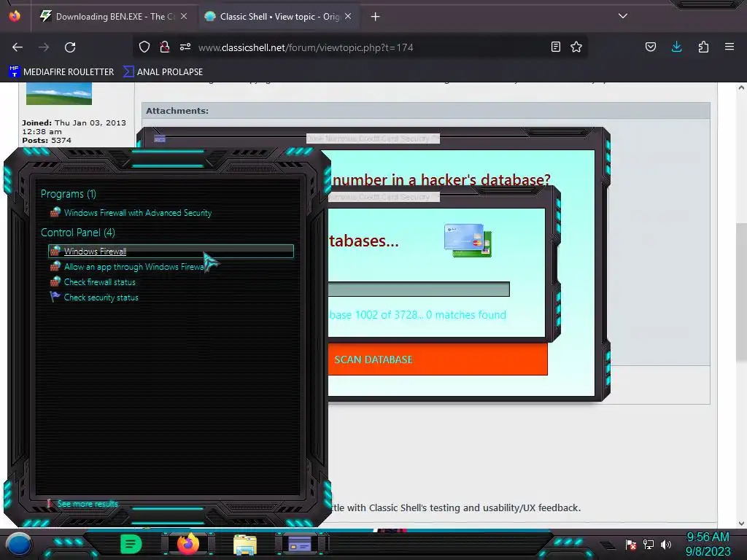Click the scanning progress bar in attachment

pyautogui.click(x=419, y=289)
